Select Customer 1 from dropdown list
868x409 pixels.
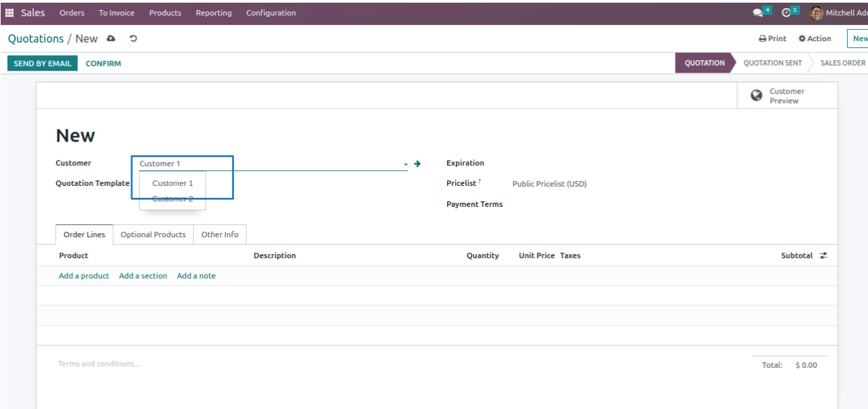tap(172, 183)
